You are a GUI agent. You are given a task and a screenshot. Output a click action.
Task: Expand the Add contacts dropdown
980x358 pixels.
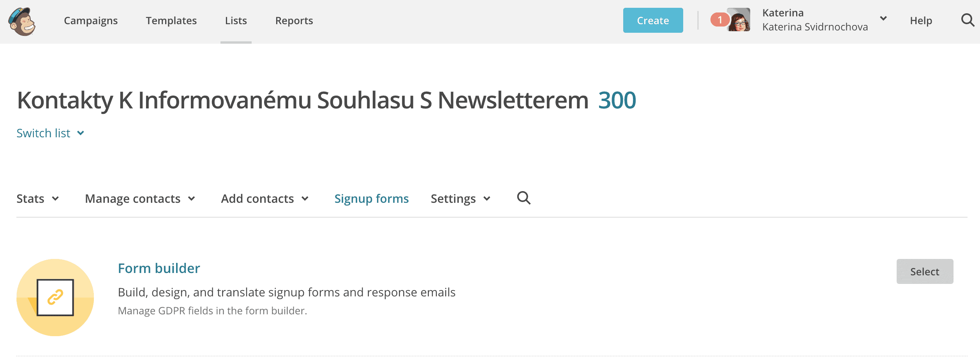pos(265,199)
